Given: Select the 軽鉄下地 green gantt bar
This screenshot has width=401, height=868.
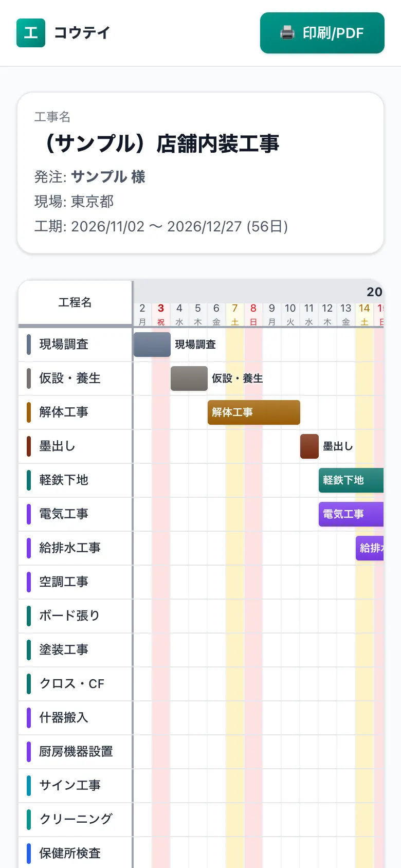Looking at the screenshot, I should [x=351, y=480].
